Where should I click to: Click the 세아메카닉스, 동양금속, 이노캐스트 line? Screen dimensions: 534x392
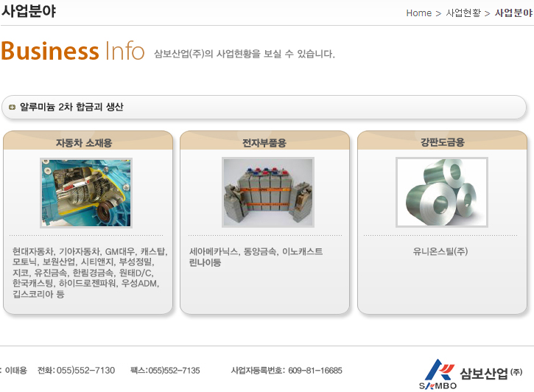click(x=256, y=251)
